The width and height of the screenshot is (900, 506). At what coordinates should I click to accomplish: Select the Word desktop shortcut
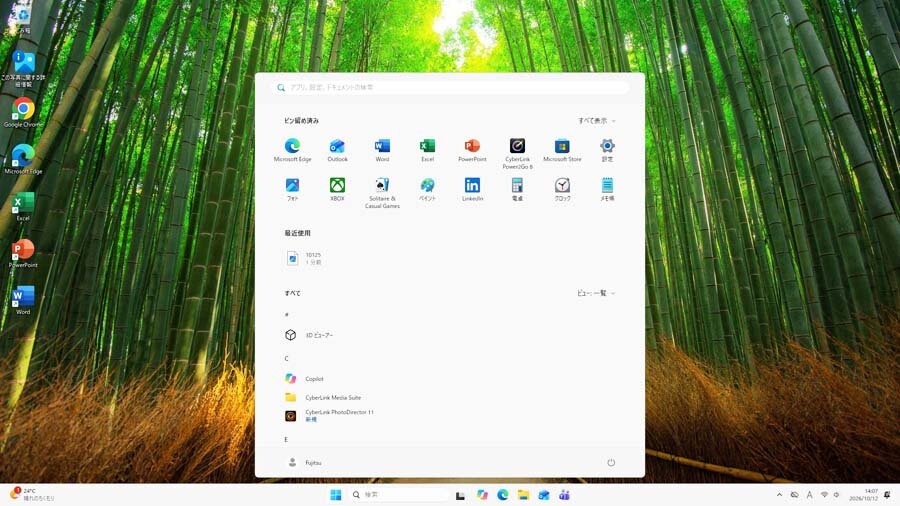tap(23, 300)
